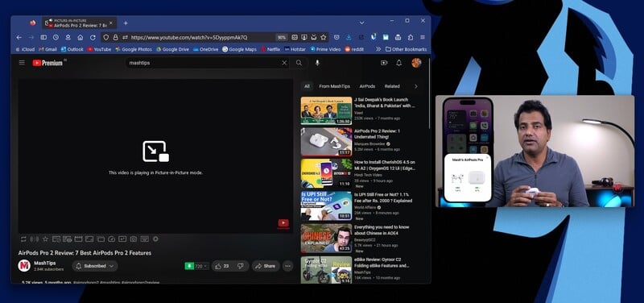
Task: Open the Gmail bookmark
Action: (47, 49)
